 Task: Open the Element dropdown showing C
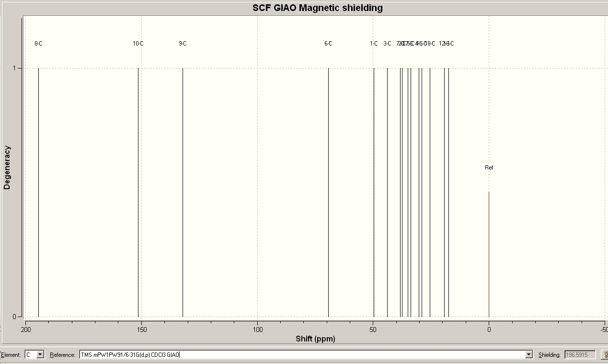(40, 354)
